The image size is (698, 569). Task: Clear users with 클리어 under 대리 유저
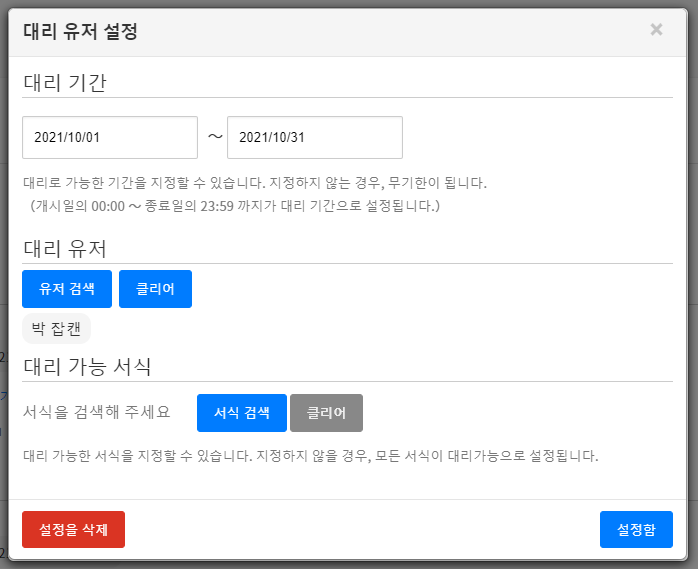(x=155, y=289)
